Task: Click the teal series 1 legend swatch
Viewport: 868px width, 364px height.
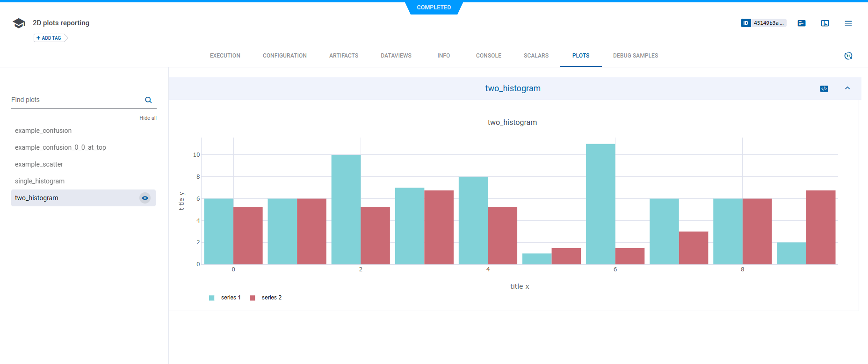Action: [212, 298]
